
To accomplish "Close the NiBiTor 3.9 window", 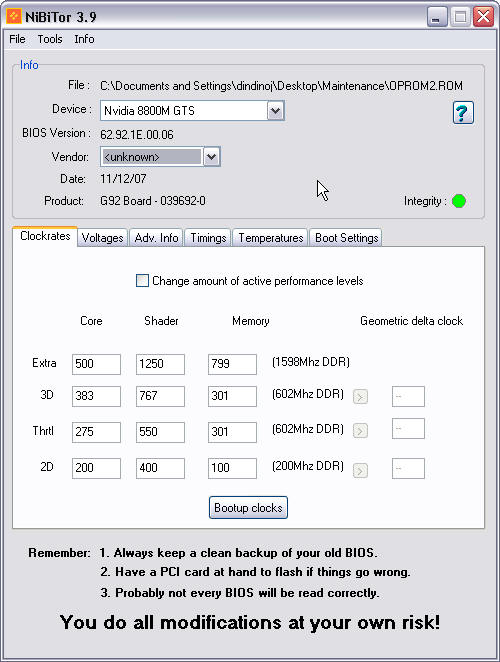I will point(484,17).
